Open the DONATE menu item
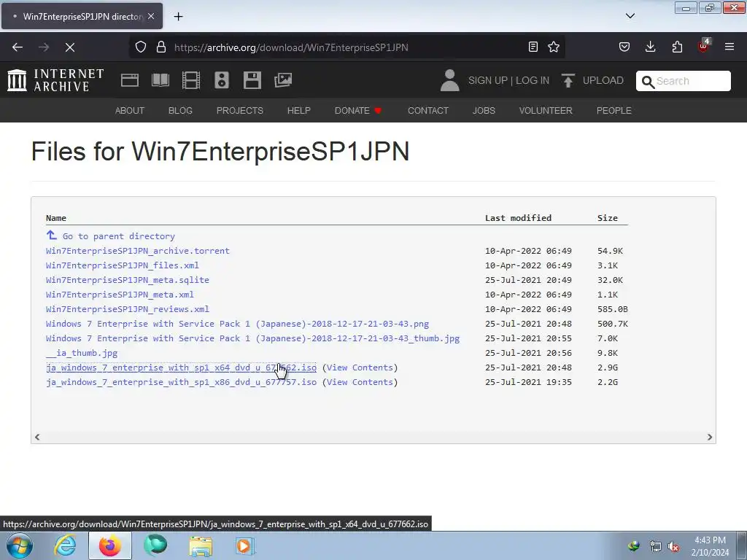747x560 pixels. tap(357, 111)
